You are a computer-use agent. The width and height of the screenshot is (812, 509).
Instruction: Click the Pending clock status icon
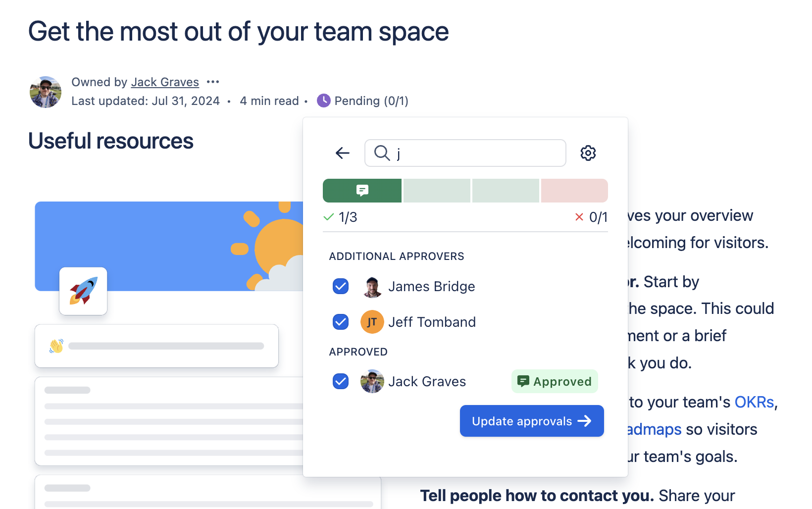point(323,100)
